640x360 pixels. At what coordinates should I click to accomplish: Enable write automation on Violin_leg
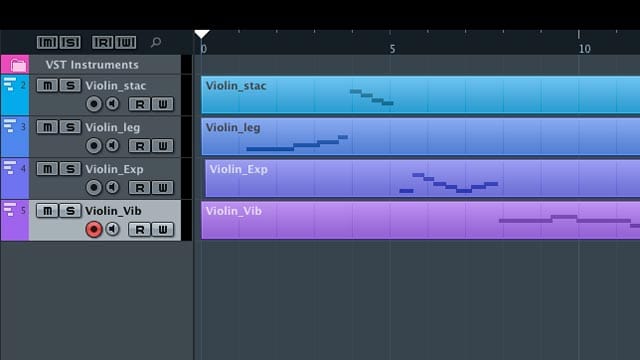tap(162, 146)
